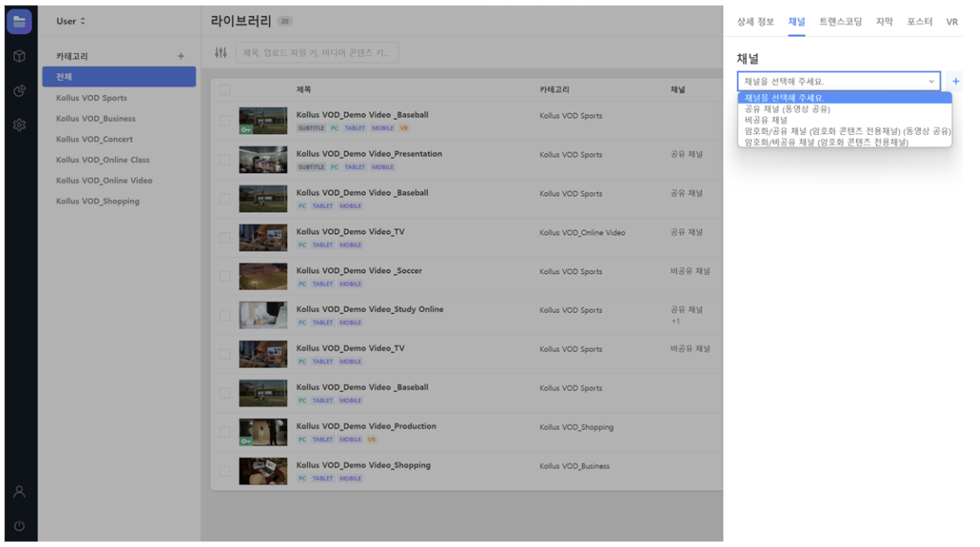This screenshot has width=980, height=547.
Task: Toggle the select-all checkbox in table header
Action: 225,90
